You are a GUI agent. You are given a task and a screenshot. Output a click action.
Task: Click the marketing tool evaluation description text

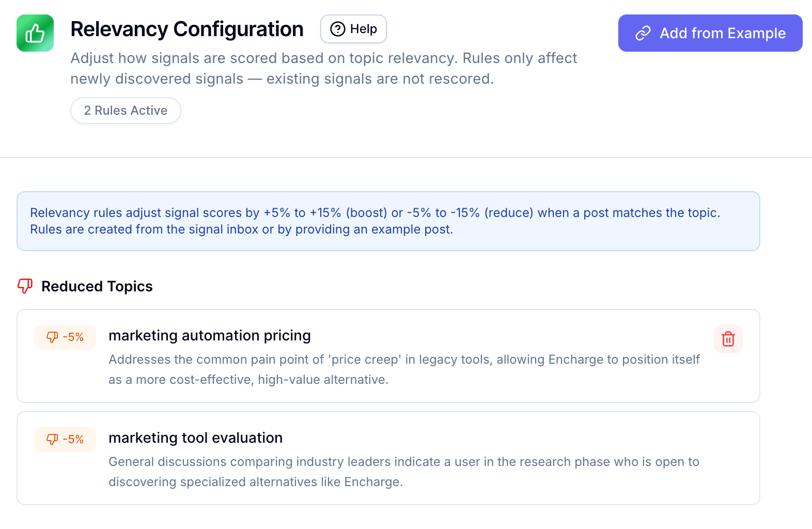click(x=404, y=472)
